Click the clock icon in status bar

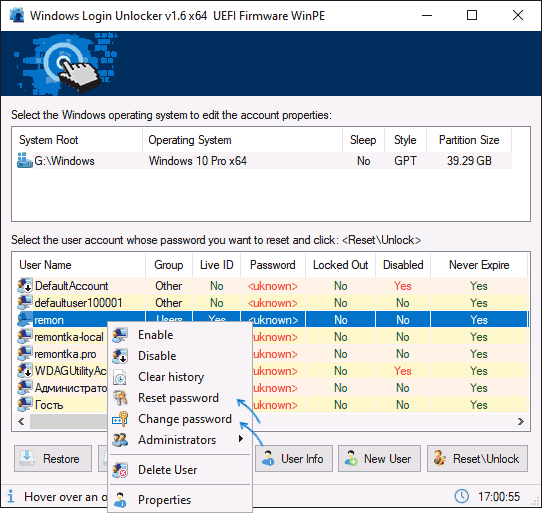pyautogui.click(x=461, y=496)
